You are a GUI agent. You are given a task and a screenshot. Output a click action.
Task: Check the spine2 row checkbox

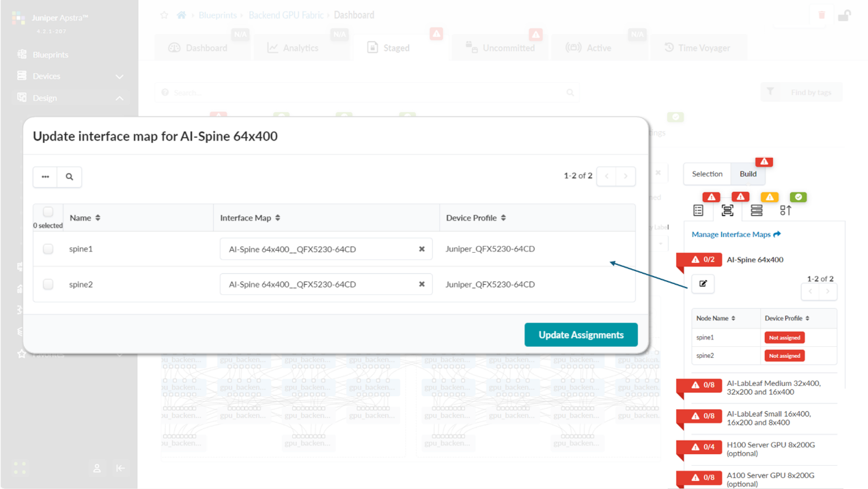coord(48,284)
